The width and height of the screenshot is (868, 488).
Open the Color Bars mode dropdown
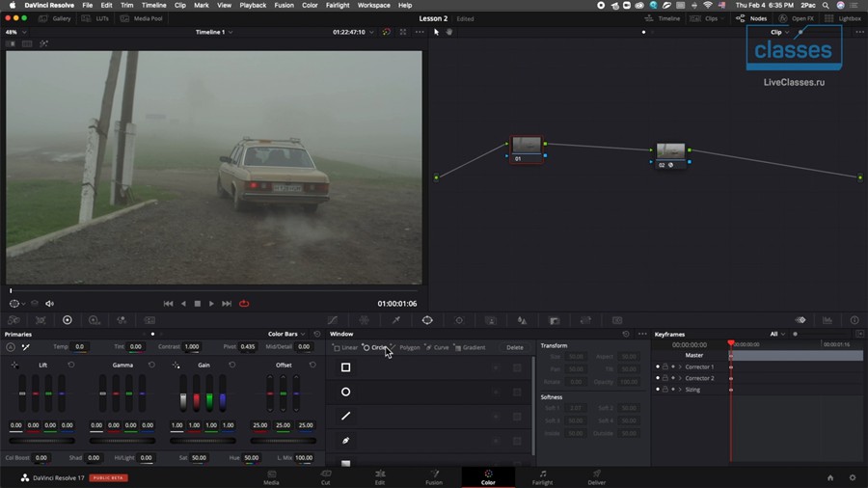click(286, 335)
